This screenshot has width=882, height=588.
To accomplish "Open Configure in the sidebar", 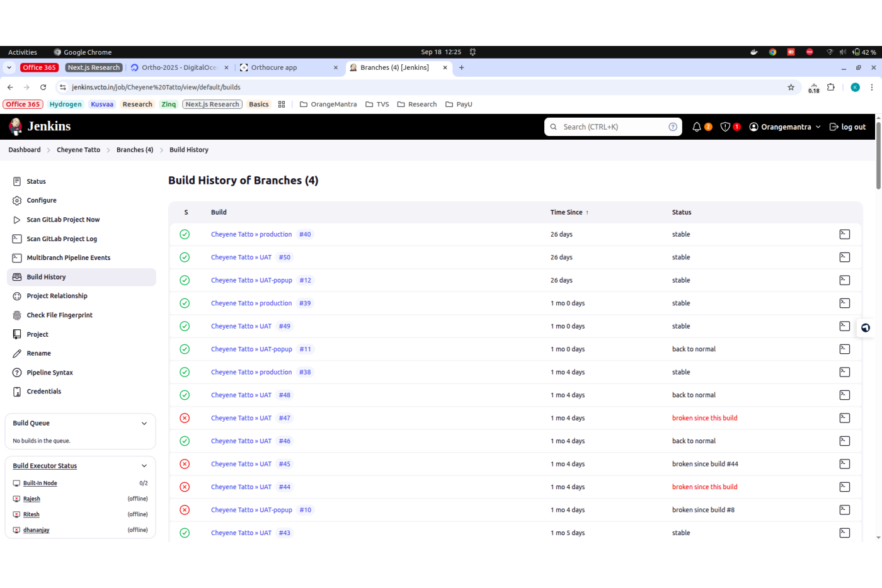I will tap(42, 201).
